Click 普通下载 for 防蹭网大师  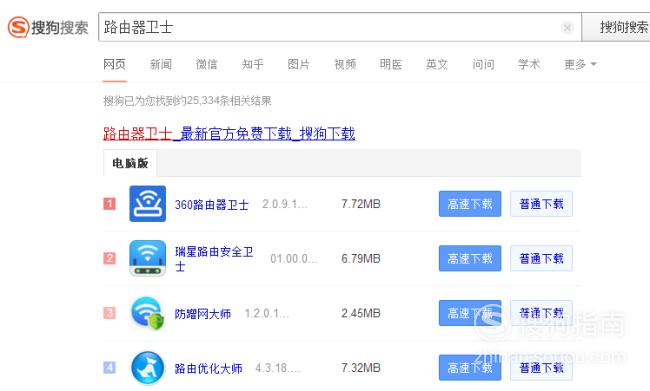tap(541, 313)
